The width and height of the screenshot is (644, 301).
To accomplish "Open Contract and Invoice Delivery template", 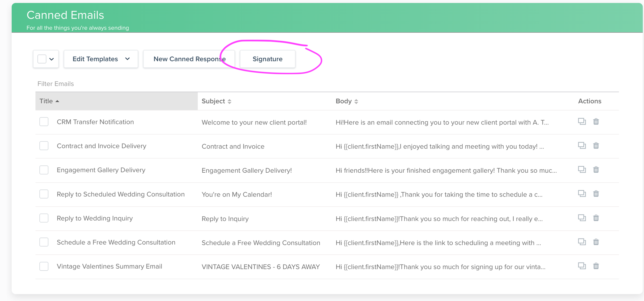I will pyautogui.click(x=101, y=146).
